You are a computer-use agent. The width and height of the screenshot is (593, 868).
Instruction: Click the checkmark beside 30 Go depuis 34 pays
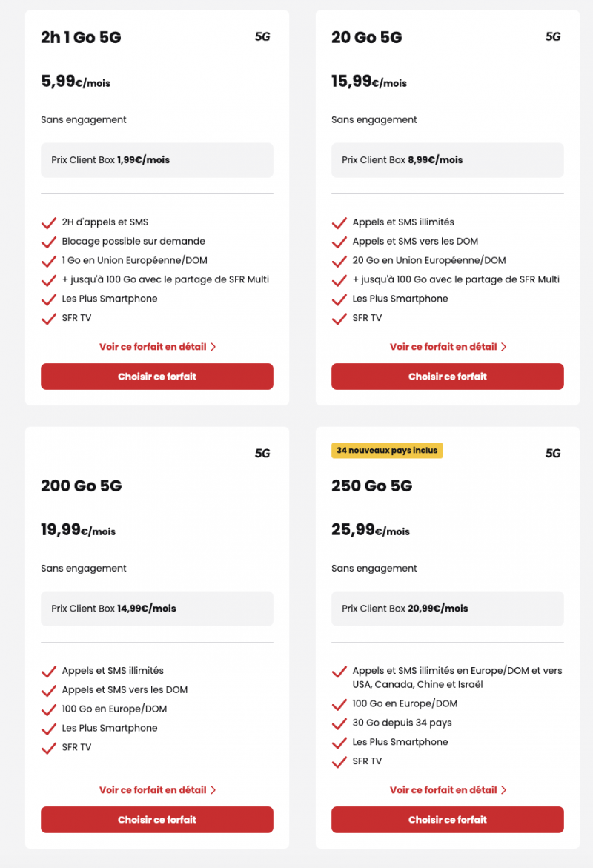tap(339, 724)
